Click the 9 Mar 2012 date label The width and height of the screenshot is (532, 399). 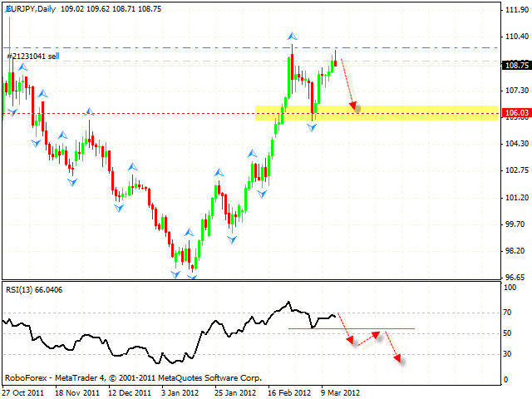pyautogui.click(x=339, y=392)
